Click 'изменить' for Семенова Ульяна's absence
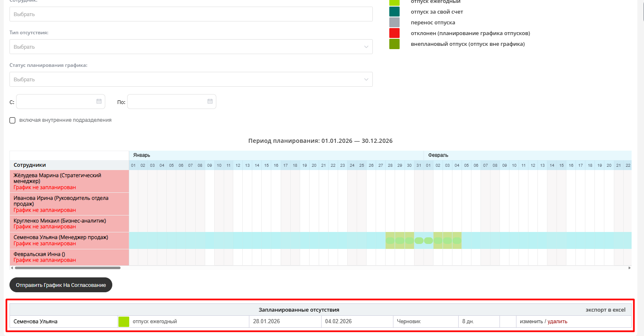 531,322
